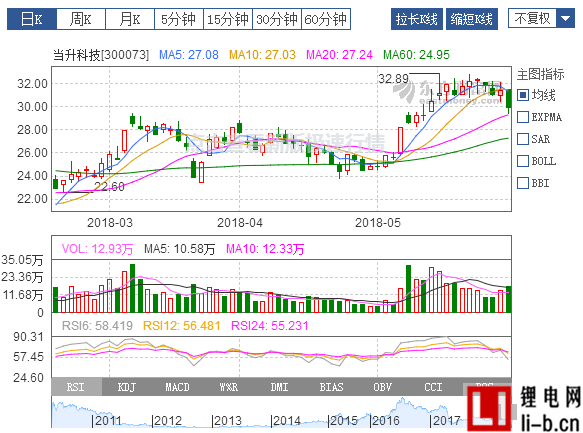This screenshot has height=433, width=583.
Task: Select the 5分钟 interval tab
Action: pos(178,19)
